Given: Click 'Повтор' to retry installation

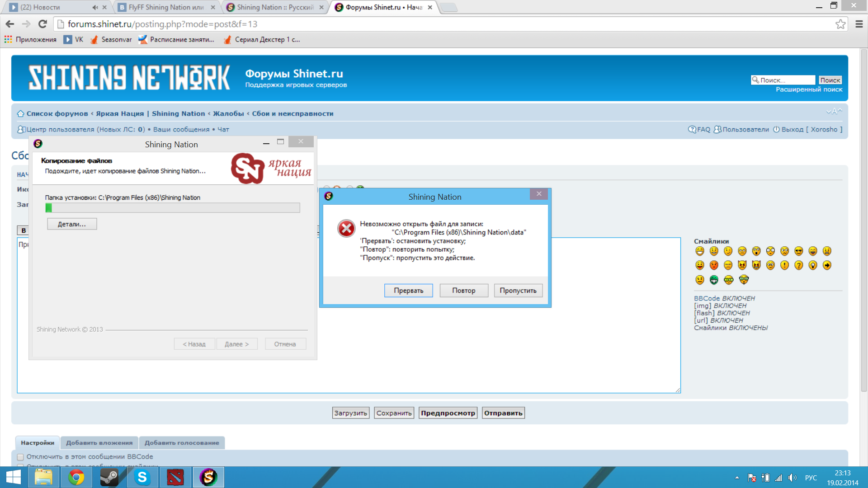Looking at the screenshot, I should pos(463,291).
